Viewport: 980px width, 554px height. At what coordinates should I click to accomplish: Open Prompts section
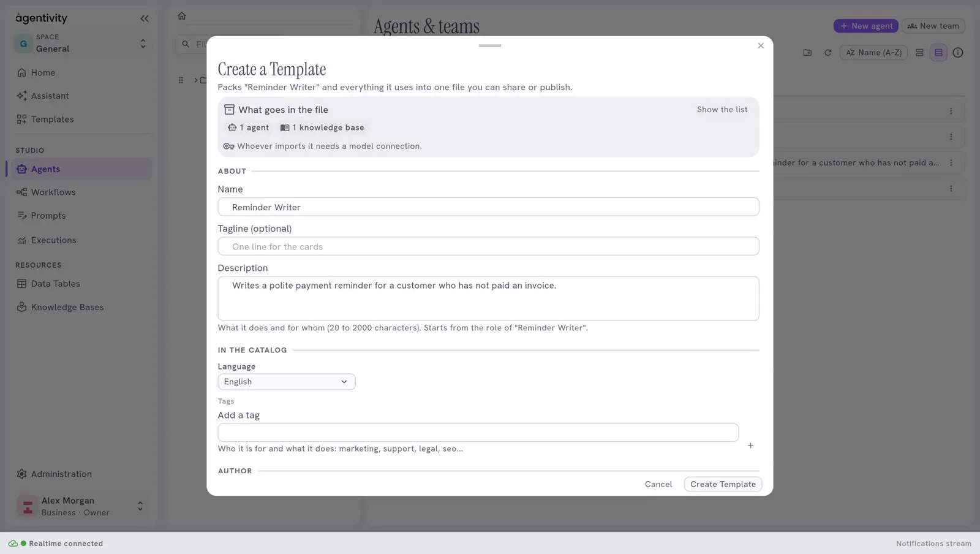[81, 216]
